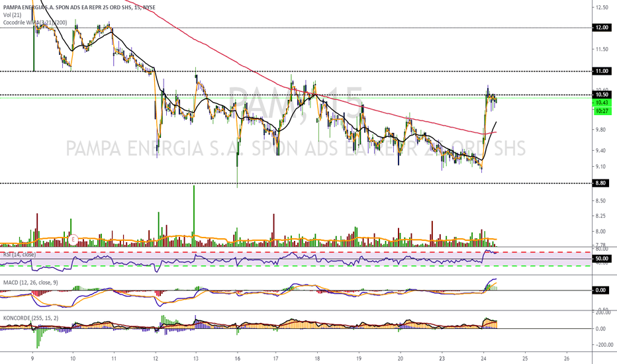The image size is (617, 364).
Task: Click the RSI 50.00 level label
Action: click(x=602, y=259)
